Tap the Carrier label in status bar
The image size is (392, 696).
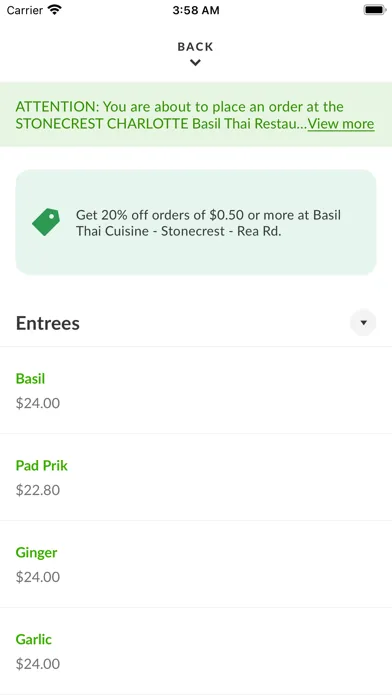click(x=25, y=10)
